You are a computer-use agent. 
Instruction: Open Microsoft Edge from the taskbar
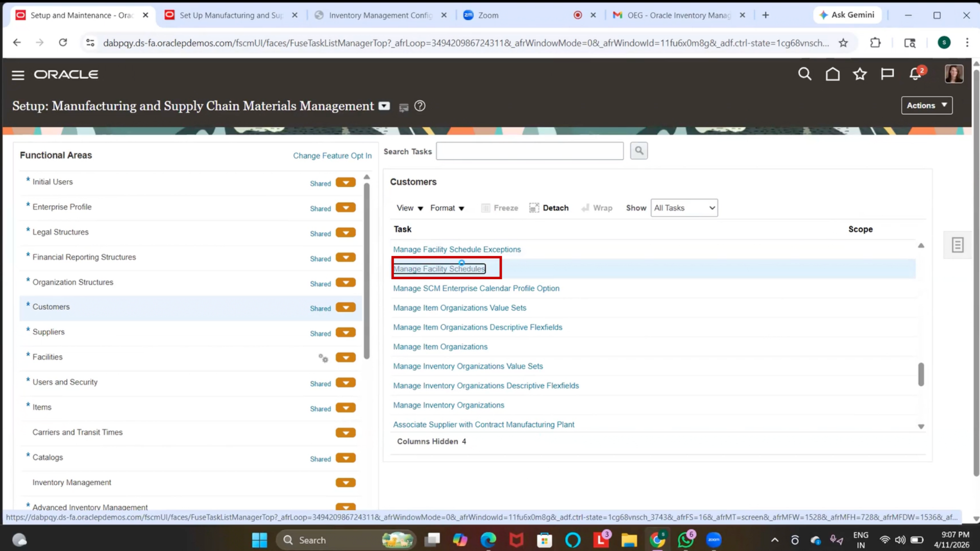488,540
